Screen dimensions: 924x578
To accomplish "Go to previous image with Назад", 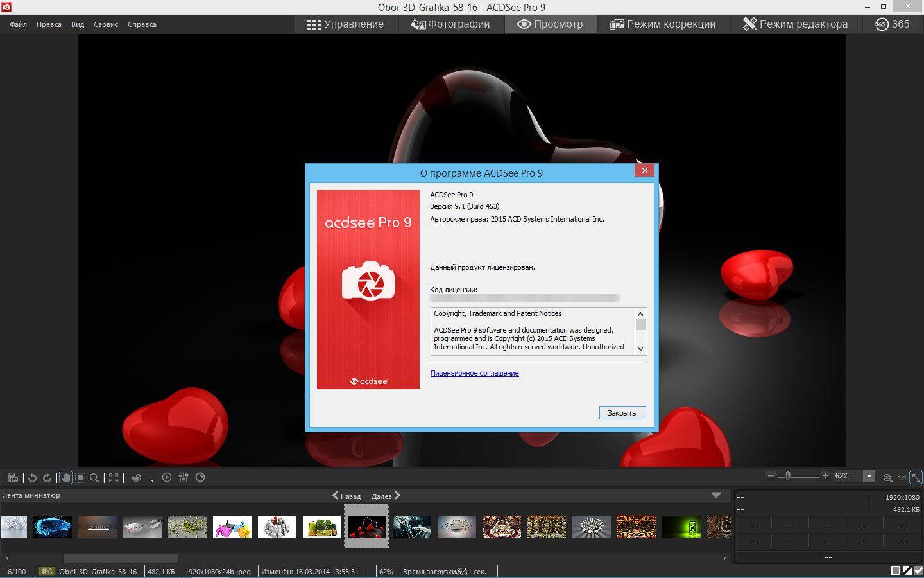I will click(346, 496).
